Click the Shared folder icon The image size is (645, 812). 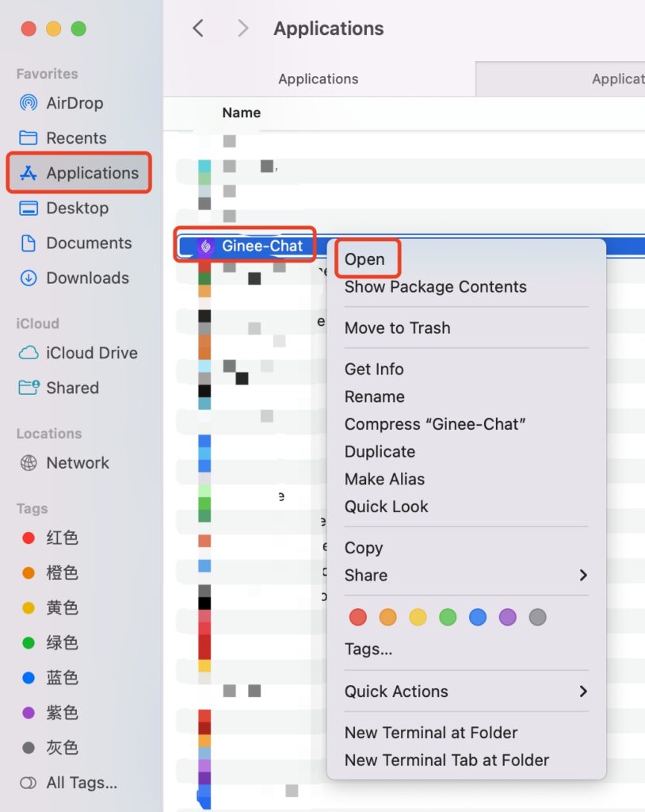point(29,387)
